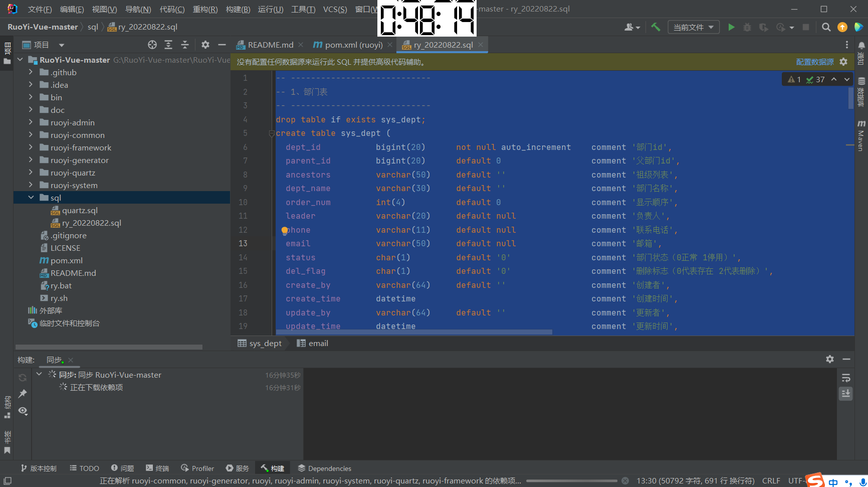868x487 pixels.
Task: Open the 文件(F) menu
Action: point(40,9)
